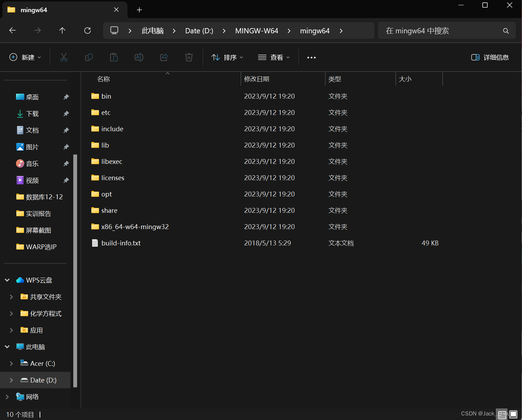Expand the Acer (C:) drive node
Viewport: 522px width, 420px height.
coord(11,363)
